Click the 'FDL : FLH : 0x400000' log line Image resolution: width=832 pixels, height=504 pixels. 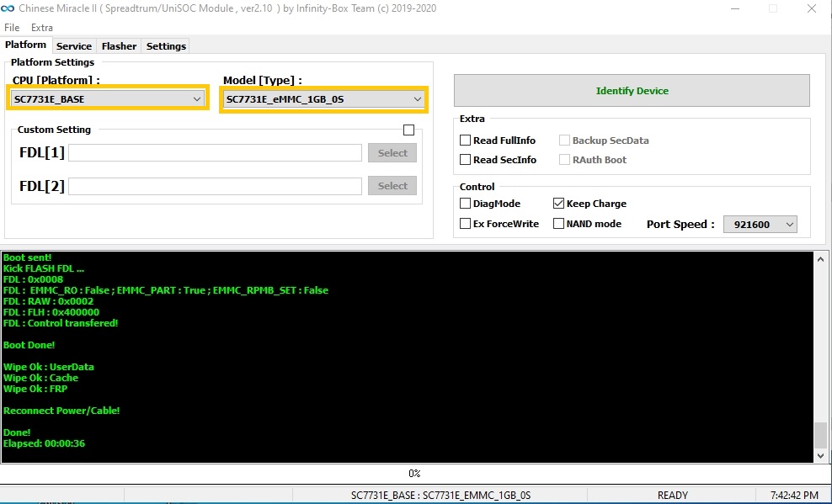[x=51, y=312]
